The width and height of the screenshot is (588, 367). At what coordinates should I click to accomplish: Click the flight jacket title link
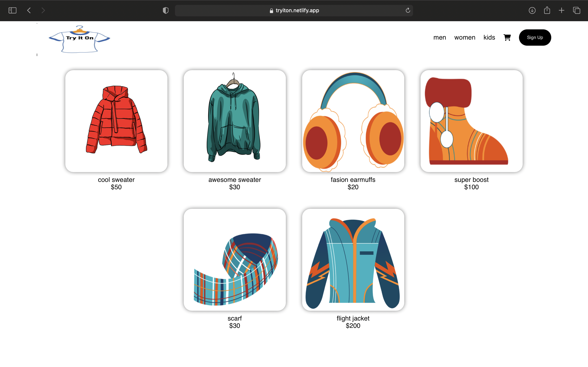point(353,318)
